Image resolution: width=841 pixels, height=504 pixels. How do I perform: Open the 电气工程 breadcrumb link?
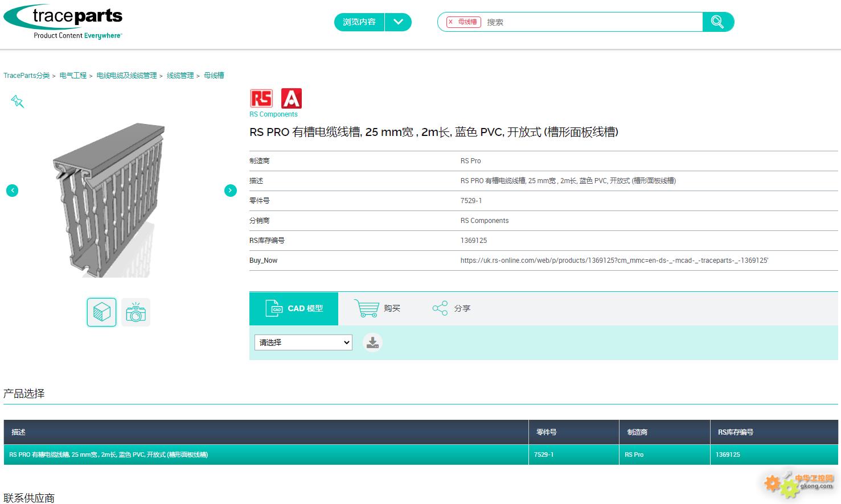(73, 76)
